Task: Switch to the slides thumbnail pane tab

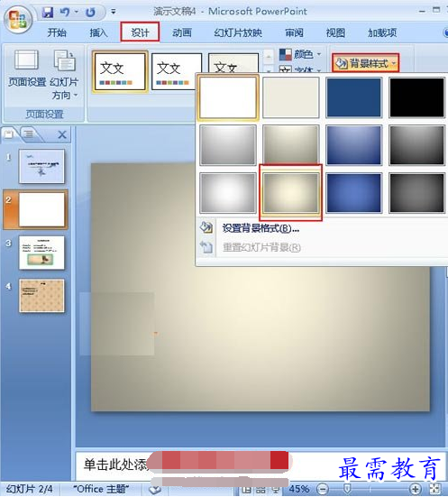Action: pos(10,134)
